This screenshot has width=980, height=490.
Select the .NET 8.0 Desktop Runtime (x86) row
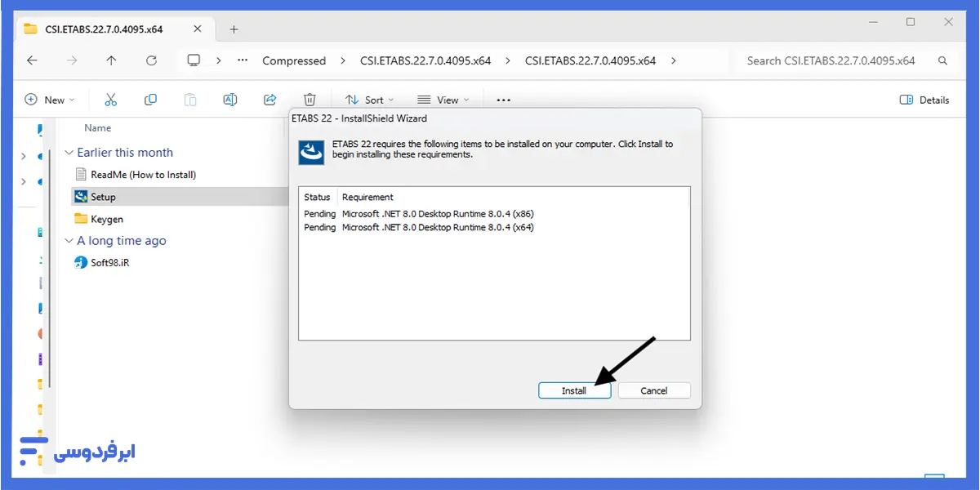pyautogui.click(x=419, y=214)
